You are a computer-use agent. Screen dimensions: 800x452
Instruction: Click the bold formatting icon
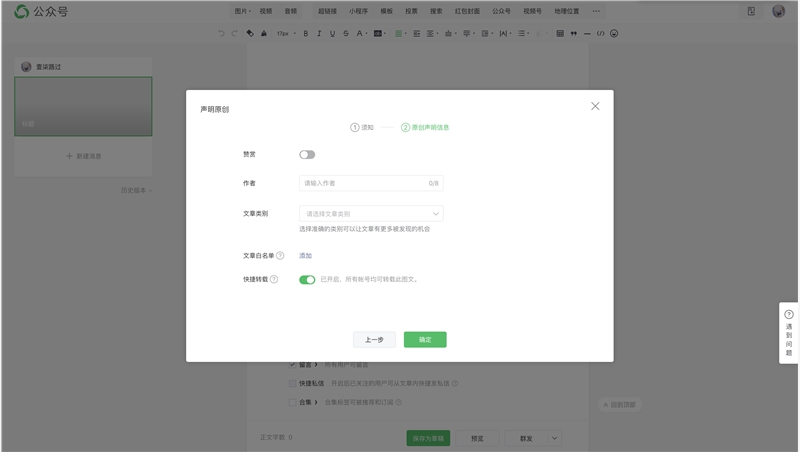305,33
